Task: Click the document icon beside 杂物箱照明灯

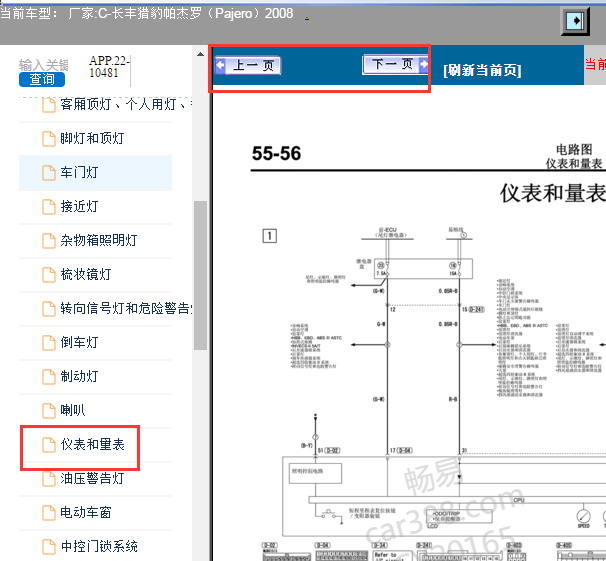Action: 49,241
